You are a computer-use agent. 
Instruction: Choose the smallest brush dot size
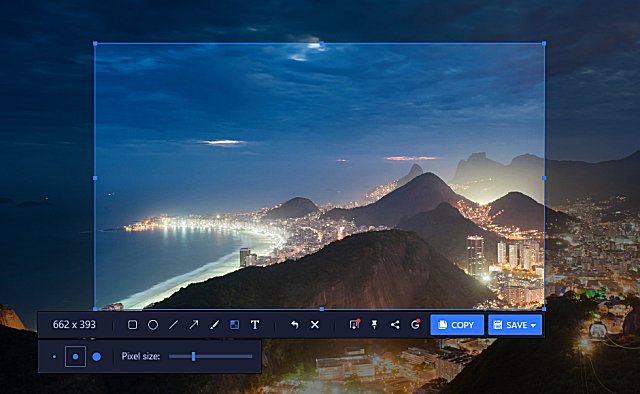click(x=54, y=356)
